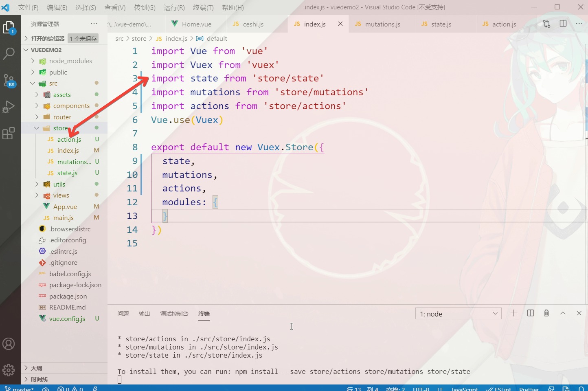Open editor more actions ellipsis menu
This screenshot has height=391, width=588.
pyautogui.click(x=579, y=24)
